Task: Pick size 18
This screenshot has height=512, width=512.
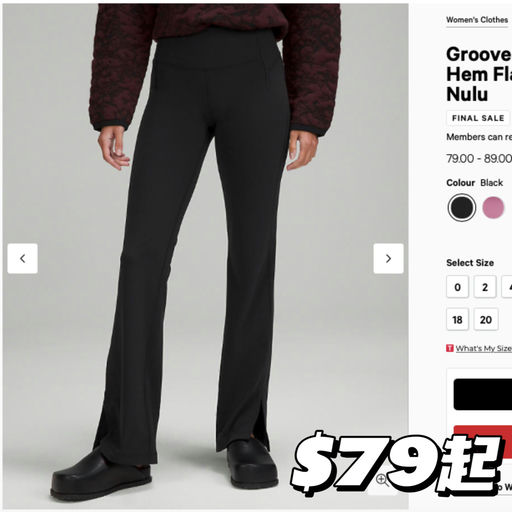Action: [x=457, y=319]
